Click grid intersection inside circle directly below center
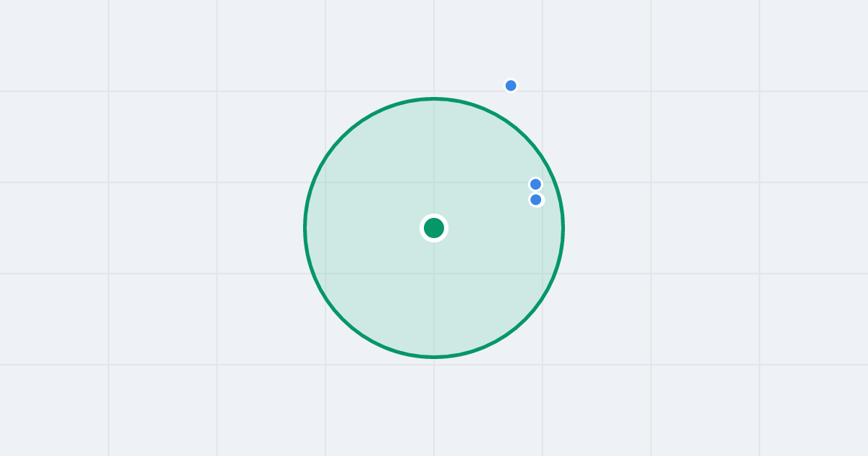This screenshot has height=456, width=868. tap(434, 274)
